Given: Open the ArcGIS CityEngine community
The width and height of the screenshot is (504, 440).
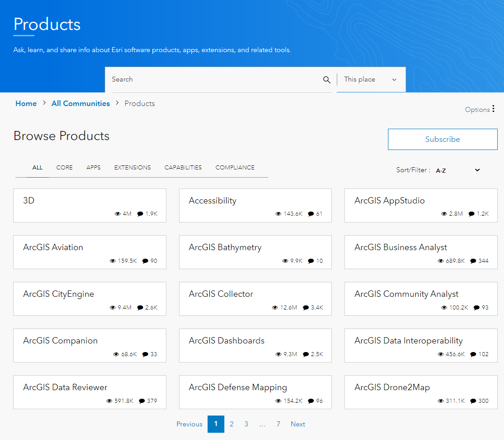Looking at the screenshot, I should (58, 294).
